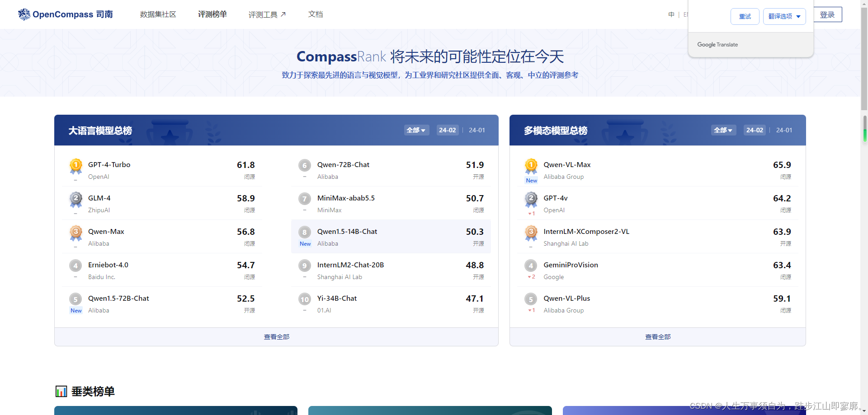Expand the 翻译选项 dropdown in Google Translate popup
The height and width of the screenshot is (415, 868).
[784, 16]
